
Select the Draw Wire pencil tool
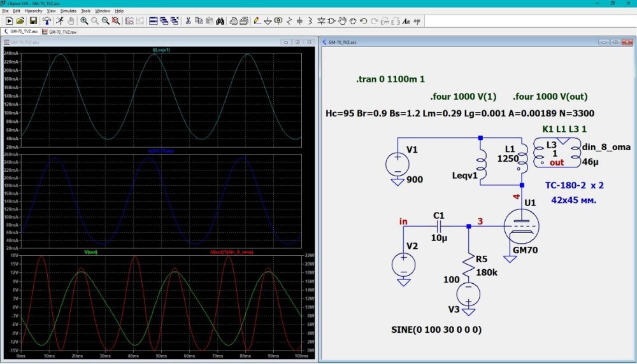coord(257,21)
